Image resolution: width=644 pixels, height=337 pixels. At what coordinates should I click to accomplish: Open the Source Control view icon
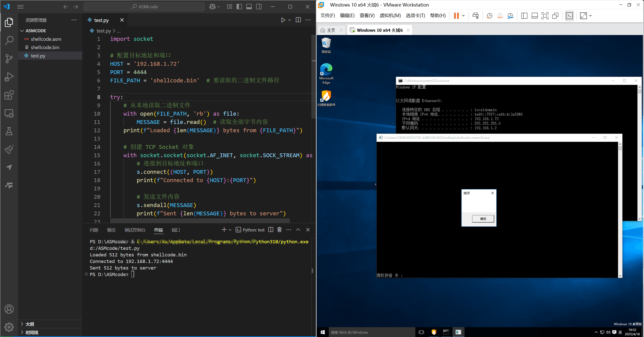9,58
